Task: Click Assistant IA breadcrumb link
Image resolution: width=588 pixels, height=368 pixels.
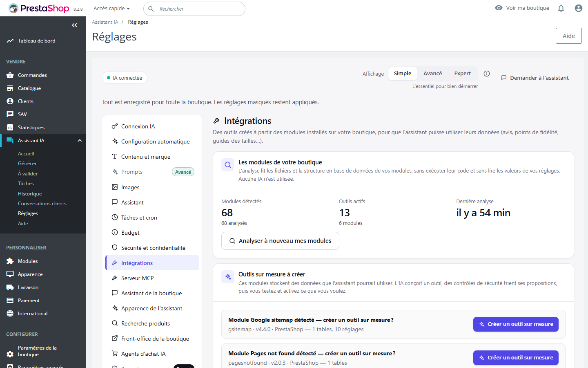Action: [105, 22]
